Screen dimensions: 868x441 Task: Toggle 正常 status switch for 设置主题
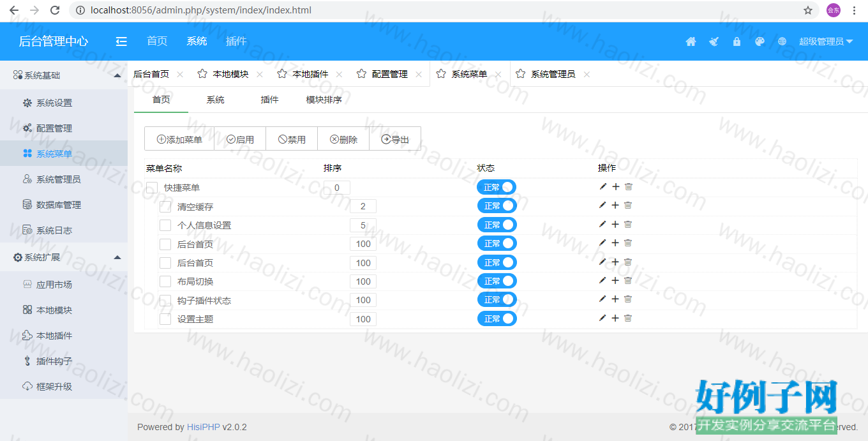pos(497,318)
